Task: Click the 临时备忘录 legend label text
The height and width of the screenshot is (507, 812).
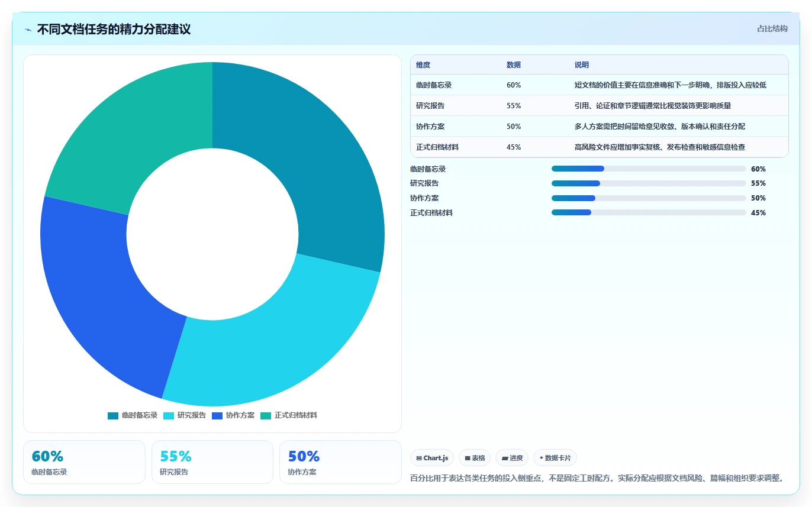Action: click(140, 415)
